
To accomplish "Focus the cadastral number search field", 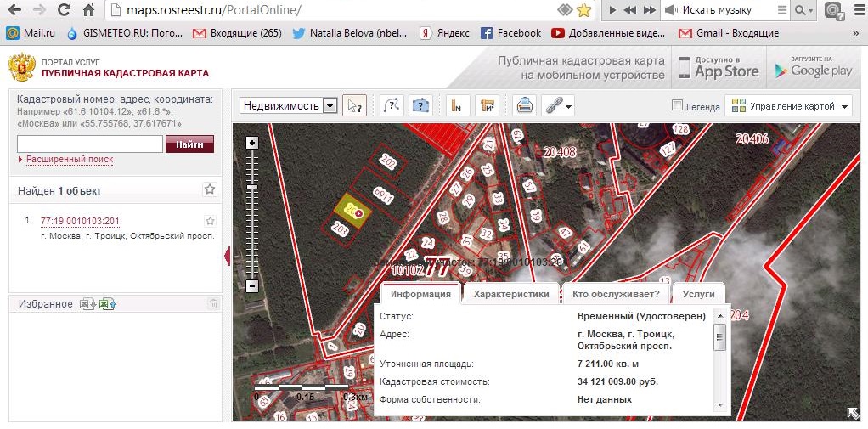I will tap(90, 144).
